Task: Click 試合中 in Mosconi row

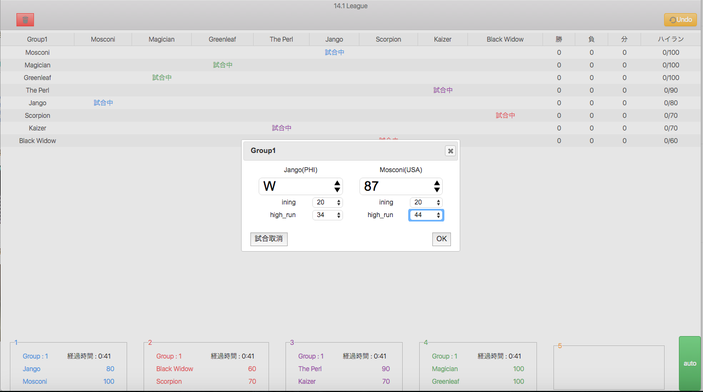Action: (334, 52)
